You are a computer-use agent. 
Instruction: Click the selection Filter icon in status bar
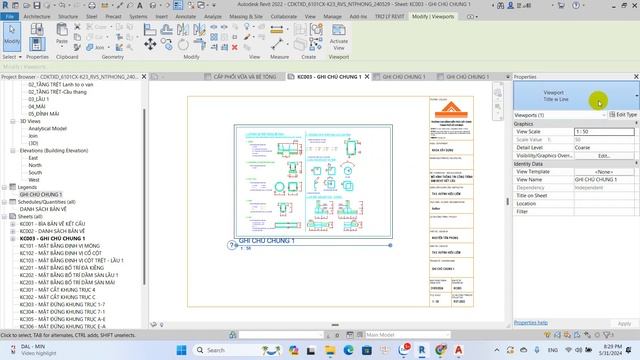[608, 335]
